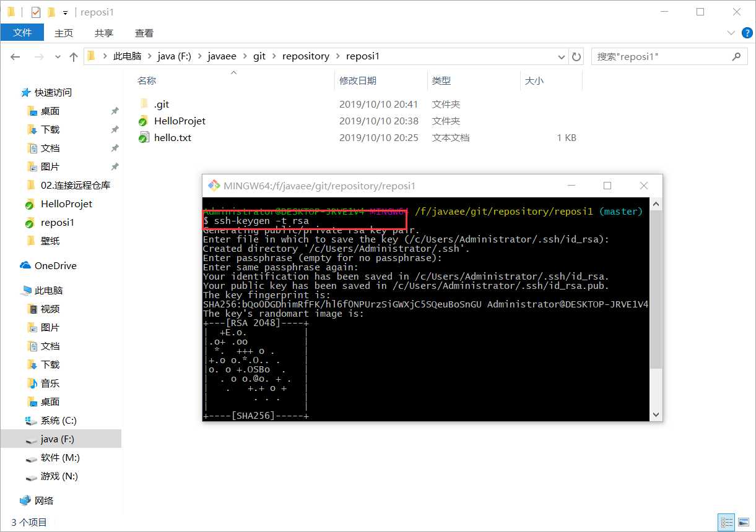Click 3 个项目 status bar text
Image resolution: width=756 pixels, height=532 pixels.
click(28, 522)
